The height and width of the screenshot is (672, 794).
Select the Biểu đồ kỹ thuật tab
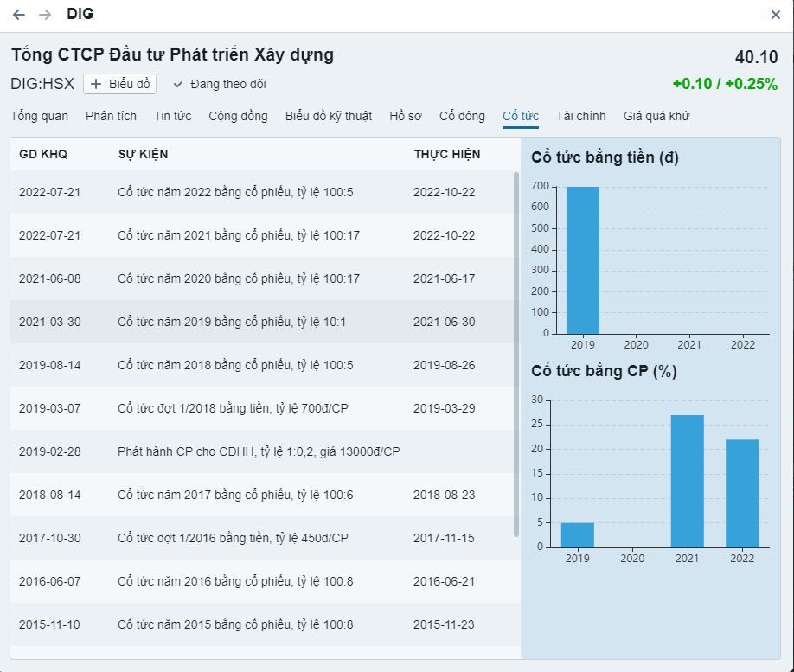pos(329,116)
